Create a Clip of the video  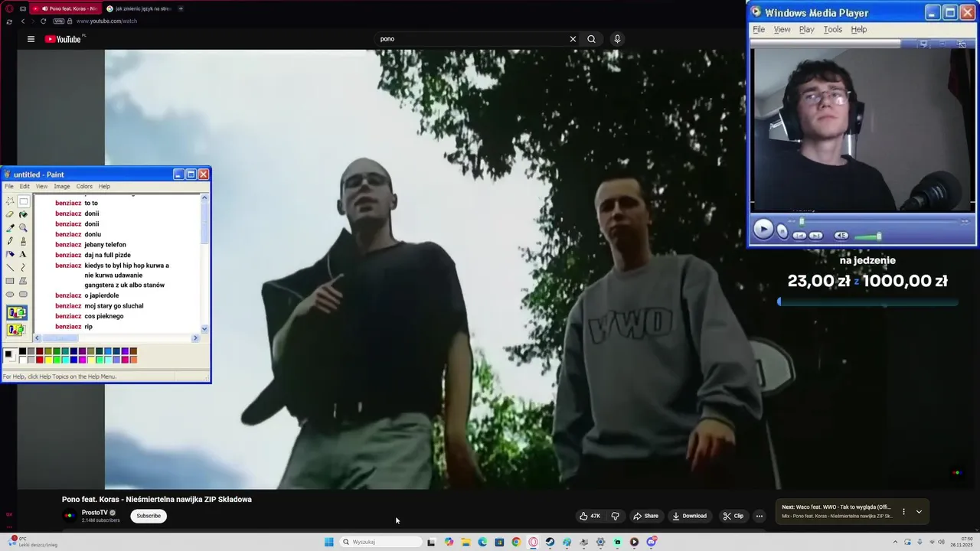click(733, 516)
